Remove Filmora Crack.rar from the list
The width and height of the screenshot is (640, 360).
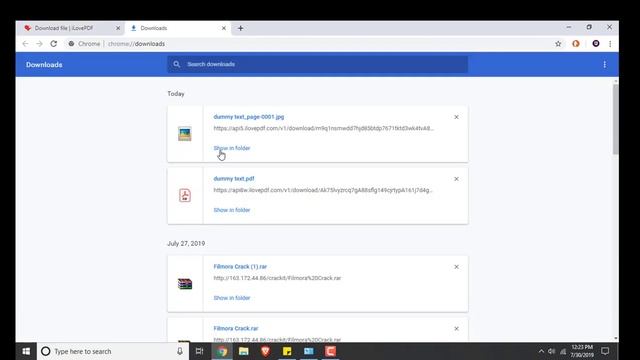456,329
